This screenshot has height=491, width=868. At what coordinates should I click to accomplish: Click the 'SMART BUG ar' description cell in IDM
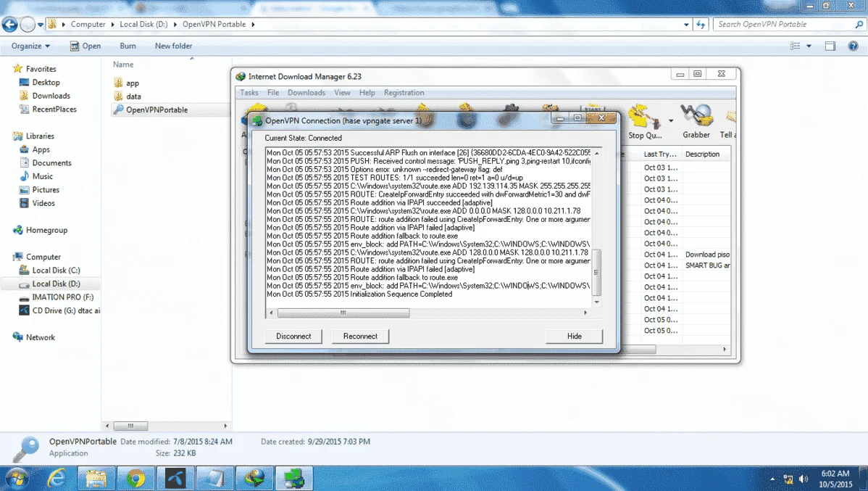point(707,265)
